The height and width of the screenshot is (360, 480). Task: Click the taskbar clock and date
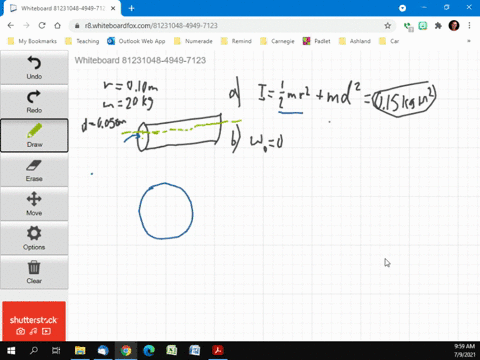click(x=464, y=351)
